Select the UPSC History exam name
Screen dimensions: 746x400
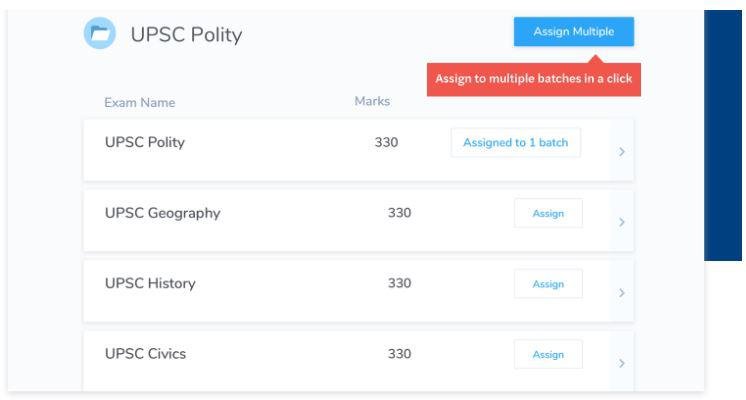pos(150,283)
